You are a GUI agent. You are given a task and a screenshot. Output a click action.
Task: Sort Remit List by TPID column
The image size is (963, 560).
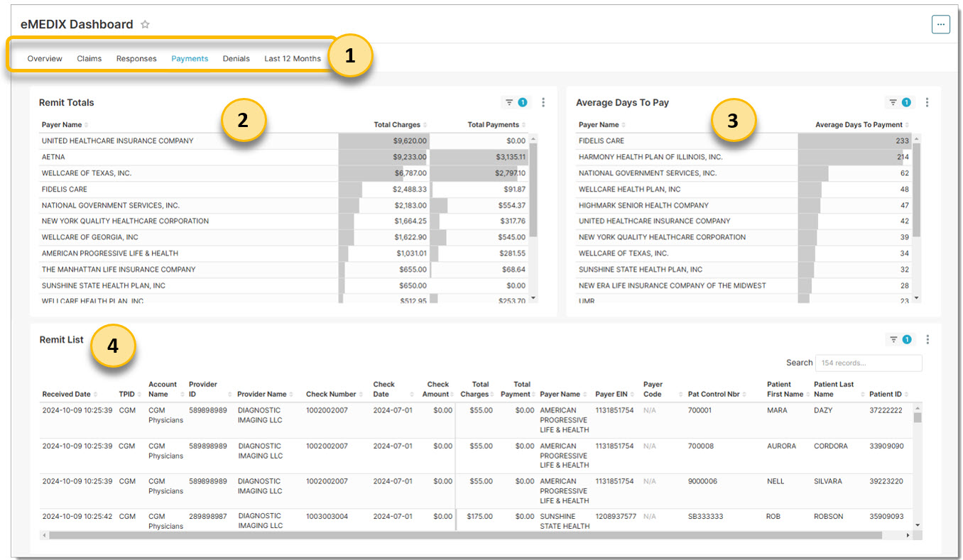(x=129, y=395)
